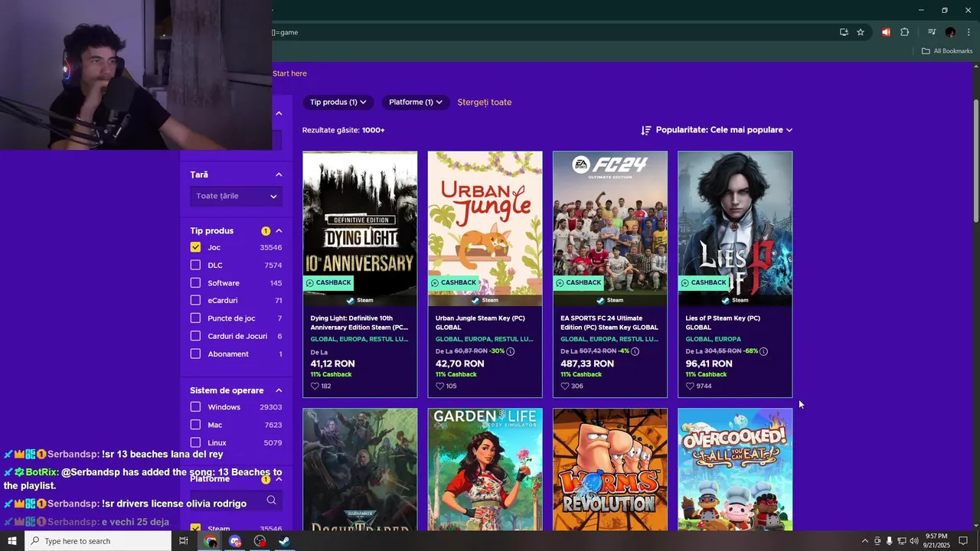The height and width of the screenshot is (551, 980).
Task: Open the Chrome three-dot menu
Action: click(969, 32)
